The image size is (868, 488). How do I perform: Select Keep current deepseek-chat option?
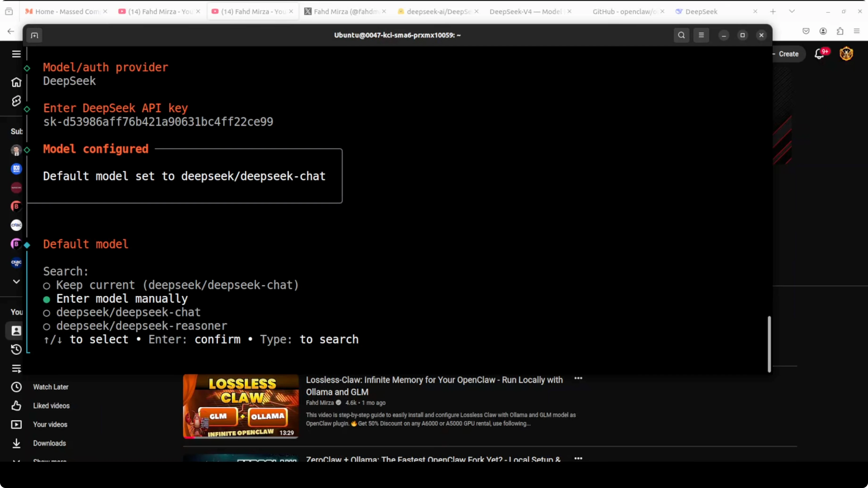pos(177,285)
